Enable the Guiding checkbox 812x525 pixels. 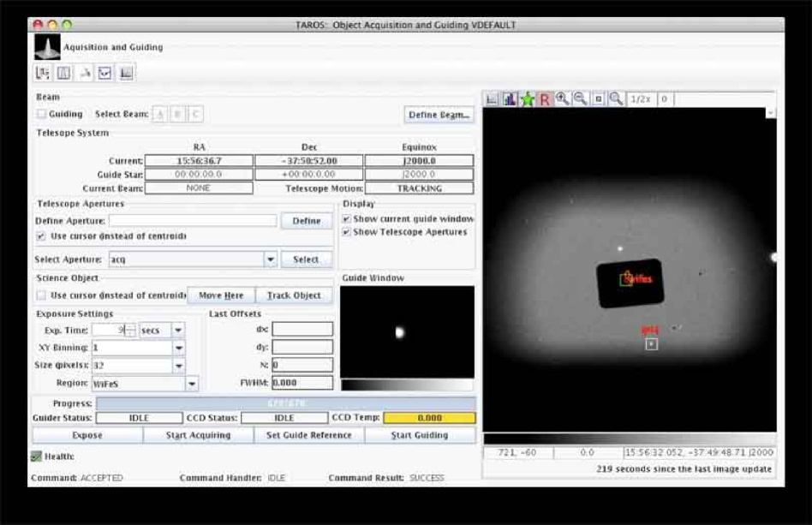[x=41, y=114]
